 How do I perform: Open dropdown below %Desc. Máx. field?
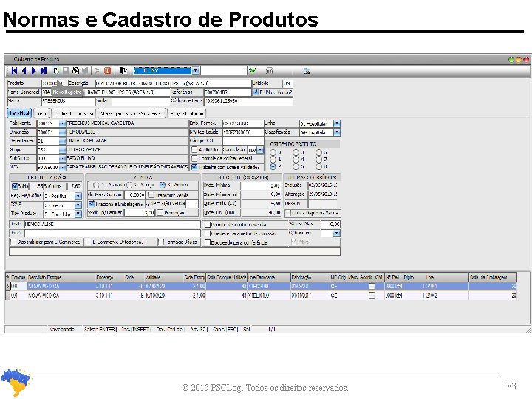coord(336,233)
